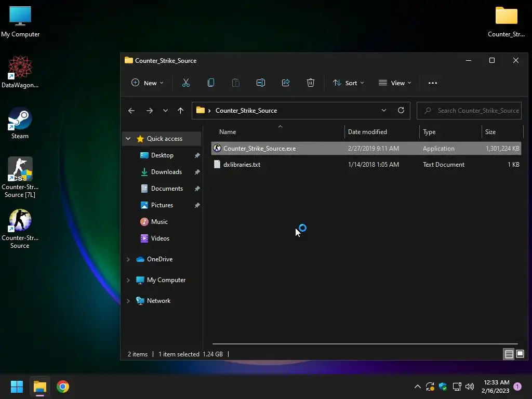Select Counter_Strike_Source.exe file

coord(366,148)
